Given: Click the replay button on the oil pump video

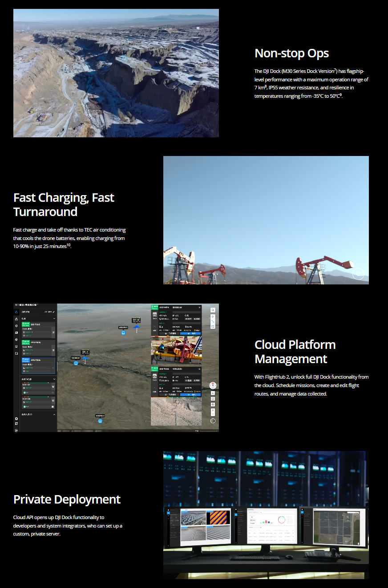Looking at the screenshot, I should [x=358, y=274].
